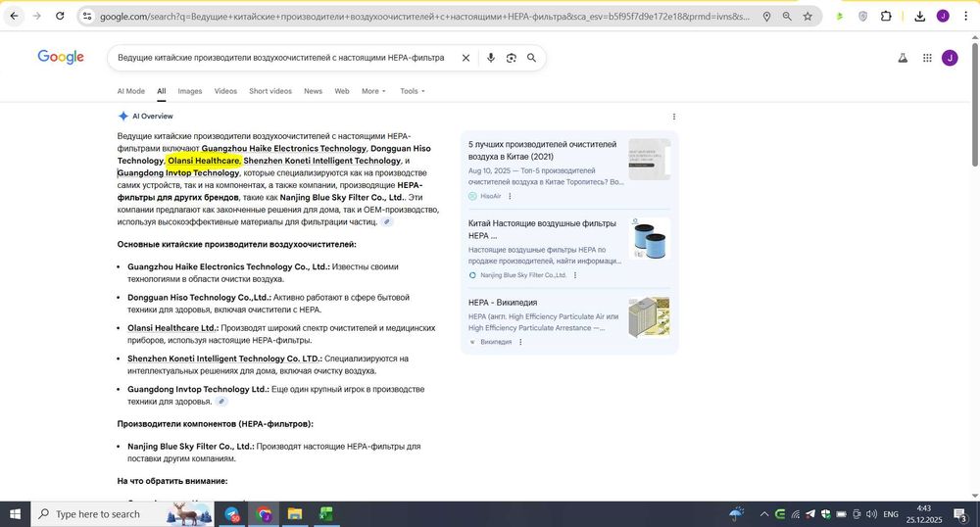The image size is (980, 527).
Task: Open the Extensions puzzle-piece menu
Action: click(x=886, y=17)
